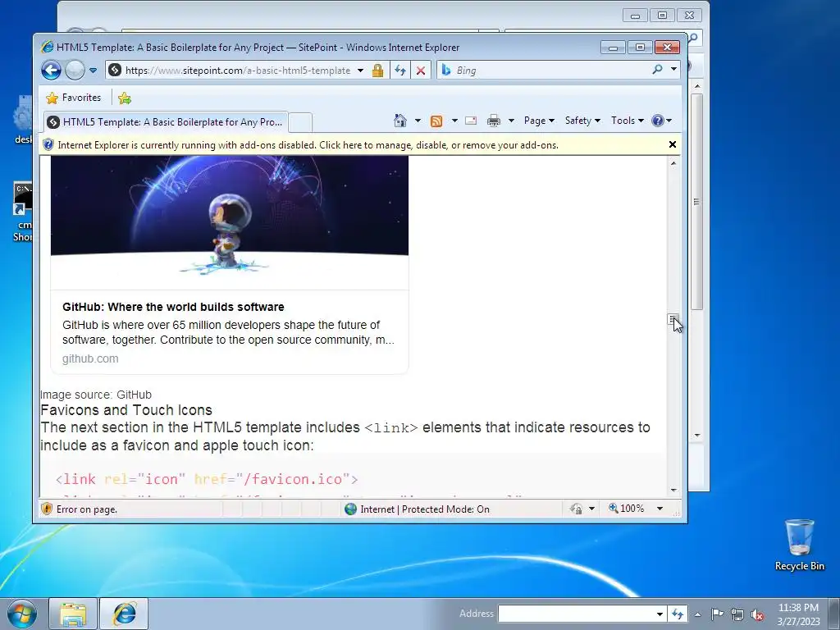
Task: Open the Safety menu
Action: coord(583,121)
